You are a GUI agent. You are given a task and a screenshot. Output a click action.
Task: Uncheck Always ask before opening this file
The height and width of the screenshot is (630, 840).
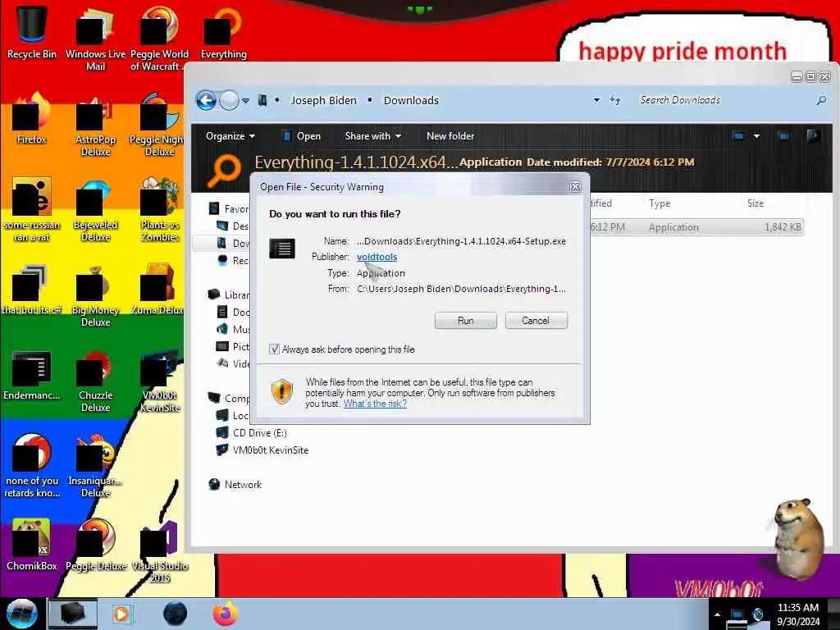pyautogui.click(x=274, y=349)
